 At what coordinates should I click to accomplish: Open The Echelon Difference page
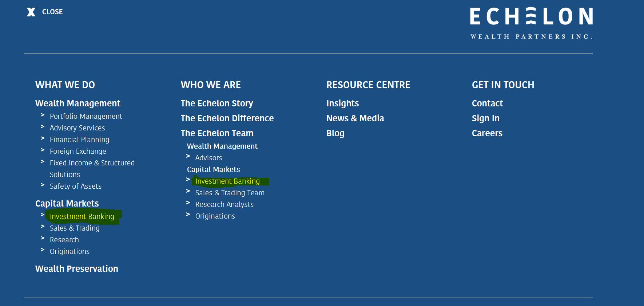tap(227, 118)
